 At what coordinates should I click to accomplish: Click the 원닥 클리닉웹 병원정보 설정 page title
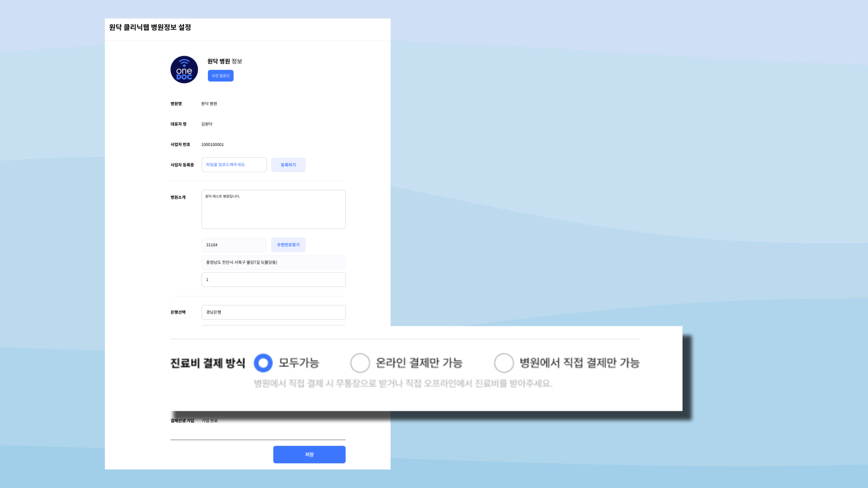[x=150, y=28]
